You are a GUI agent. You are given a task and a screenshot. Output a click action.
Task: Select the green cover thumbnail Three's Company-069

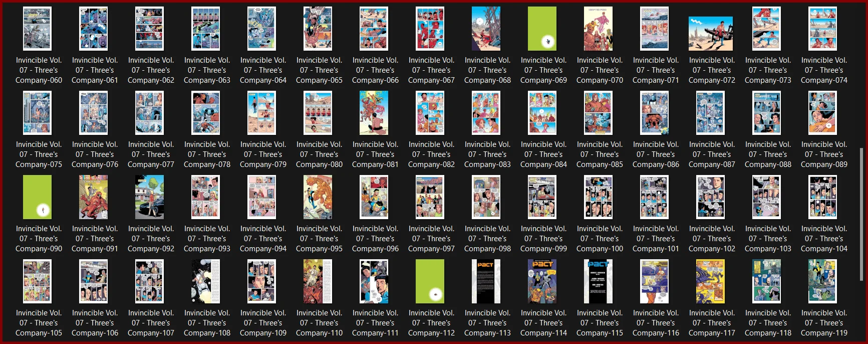pyautogui.click(x=542, y=29)
